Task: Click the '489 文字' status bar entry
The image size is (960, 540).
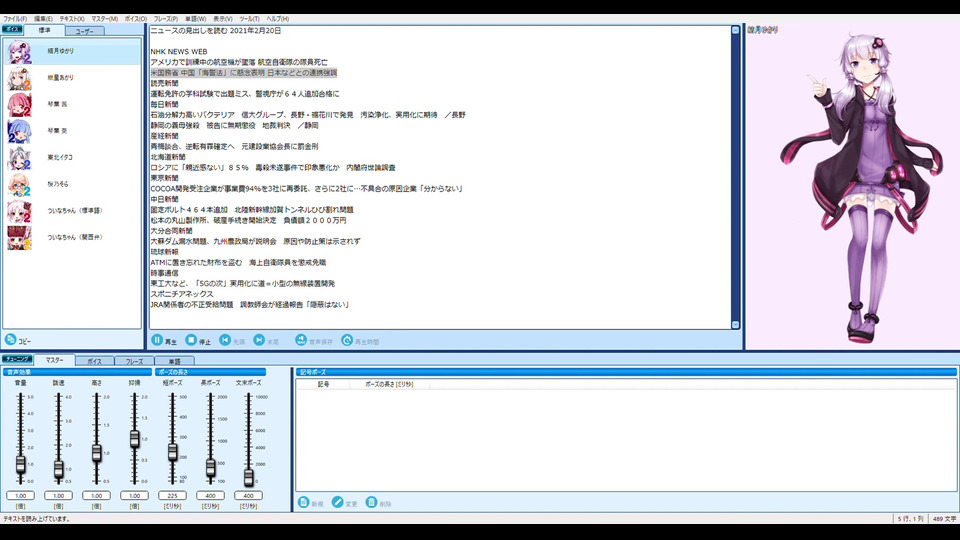Action: 944,519
